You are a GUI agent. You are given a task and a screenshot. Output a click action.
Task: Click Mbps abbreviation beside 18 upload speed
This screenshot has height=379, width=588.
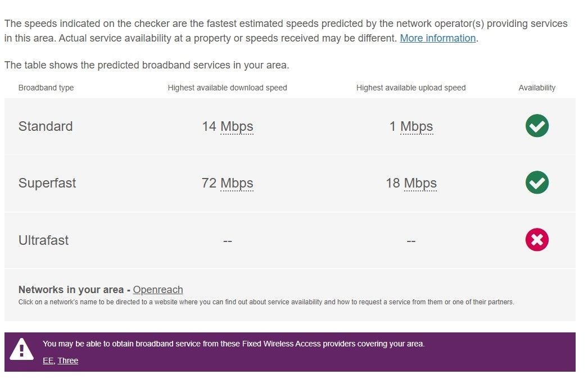coord(420,183)
